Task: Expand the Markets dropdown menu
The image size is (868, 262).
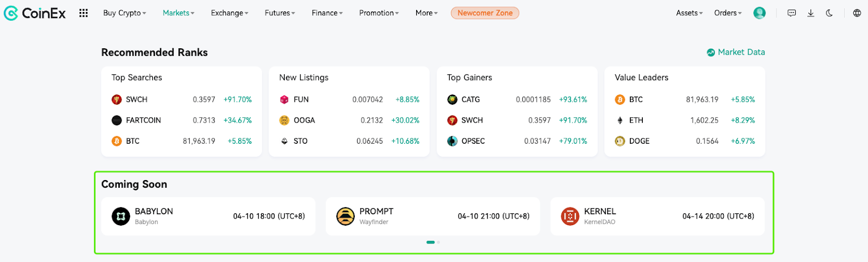Action: coord(178,13)
